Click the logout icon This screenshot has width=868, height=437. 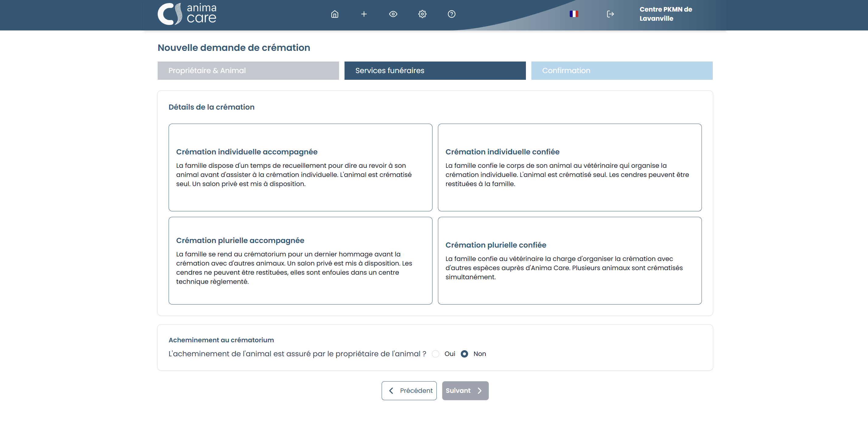[x=610, y=14]
